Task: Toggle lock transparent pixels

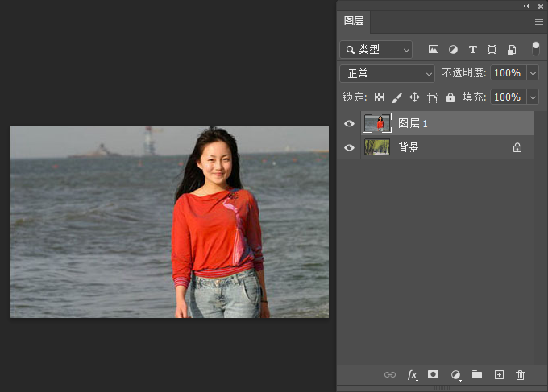Action: (x=379, y=97)
